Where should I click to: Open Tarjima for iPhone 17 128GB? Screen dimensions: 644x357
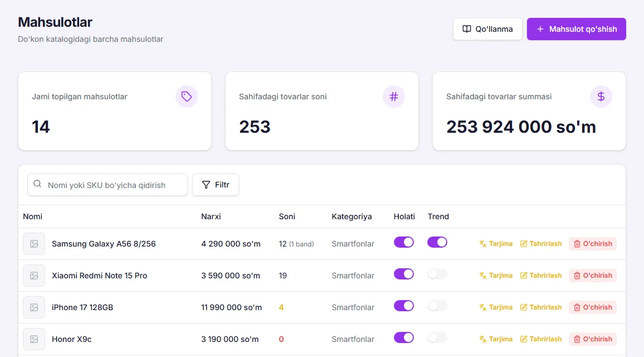pyautogui.click(x=496, y=307)
